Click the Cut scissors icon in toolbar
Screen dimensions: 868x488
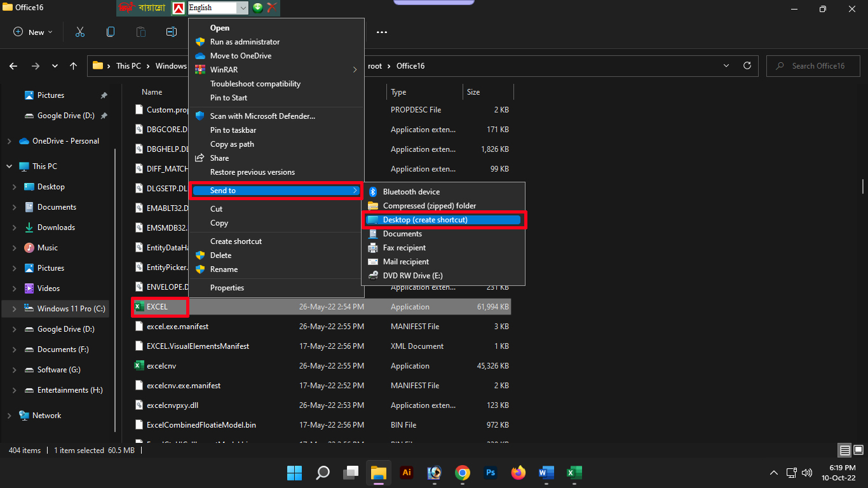(x=80, y=32)
